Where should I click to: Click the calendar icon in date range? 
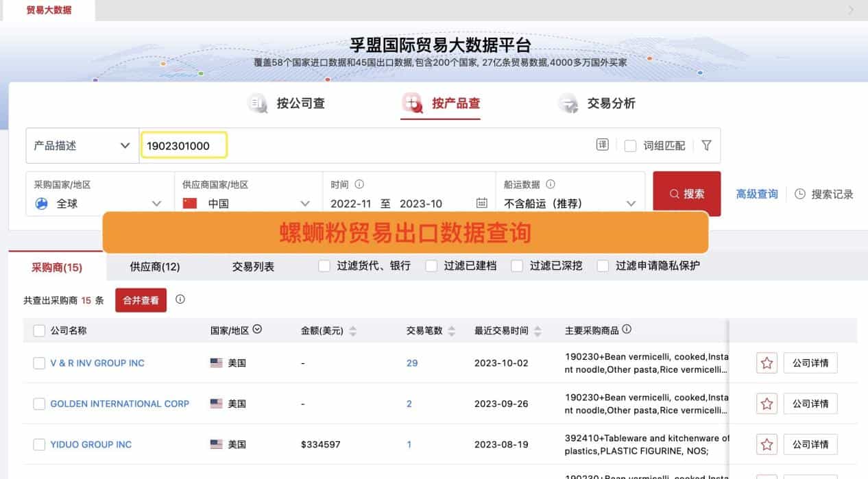[x=482, y=203]
